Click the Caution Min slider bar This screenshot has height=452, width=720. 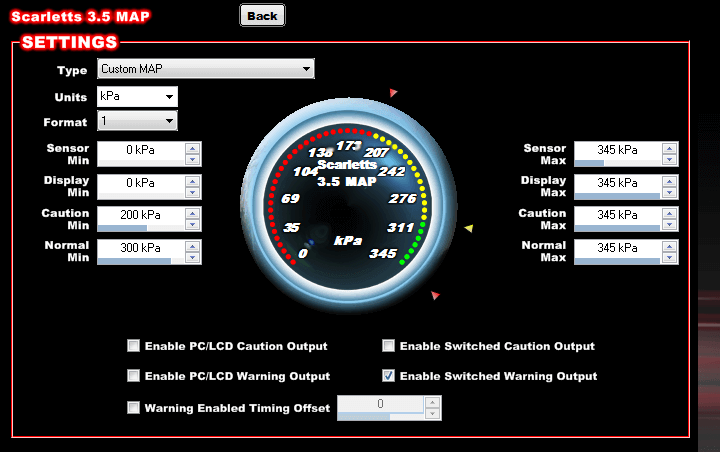click(140, 228)
